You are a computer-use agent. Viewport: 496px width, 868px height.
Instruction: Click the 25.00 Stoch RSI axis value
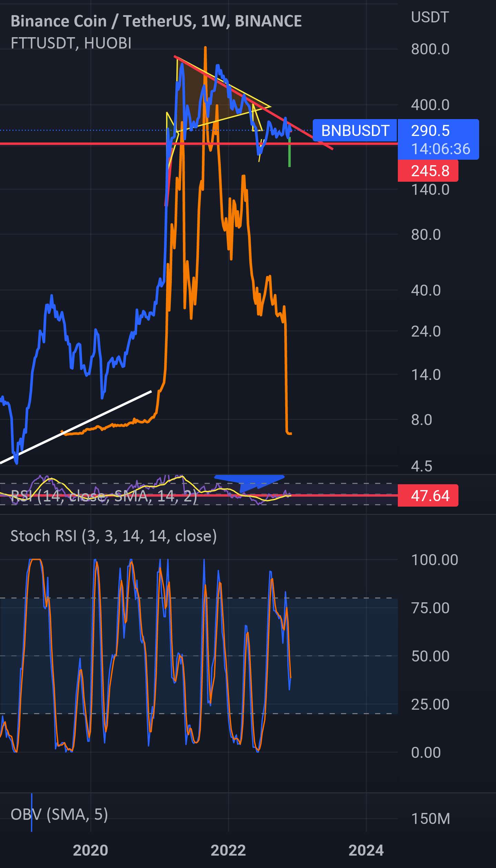click(x=430, y=705)
